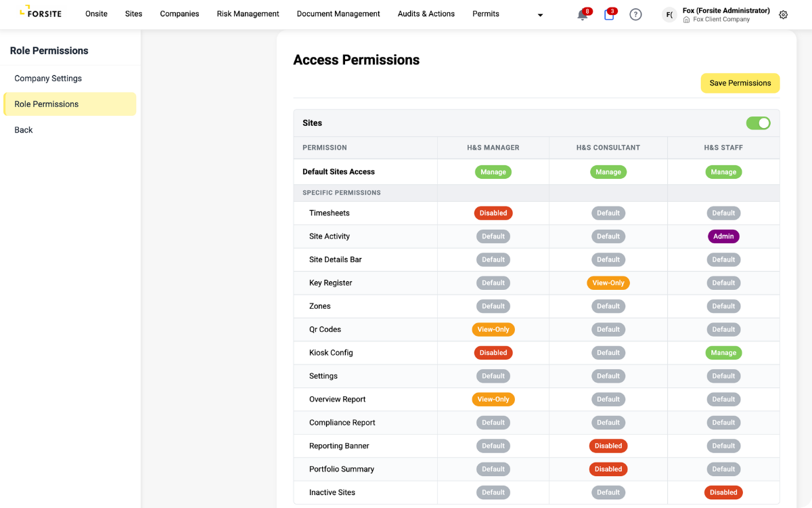
Task: Click Zones Default badge for H&S Manager
Action: 493,306
